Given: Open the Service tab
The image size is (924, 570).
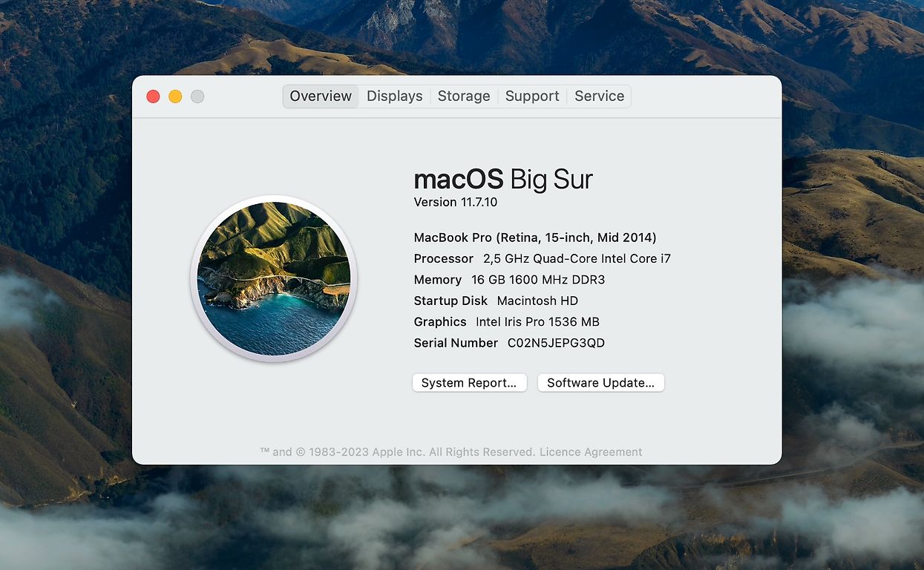Looking at the screenshot, I should [600, 96].
